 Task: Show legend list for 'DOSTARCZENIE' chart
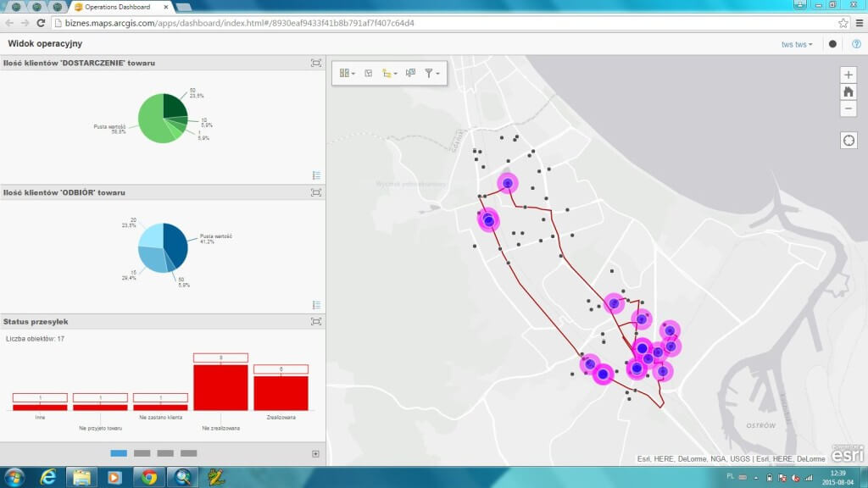[316, 175]
